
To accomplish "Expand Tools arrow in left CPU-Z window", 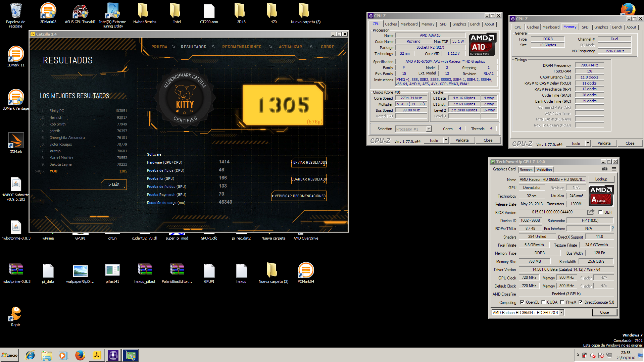I will tap(446, 140).
